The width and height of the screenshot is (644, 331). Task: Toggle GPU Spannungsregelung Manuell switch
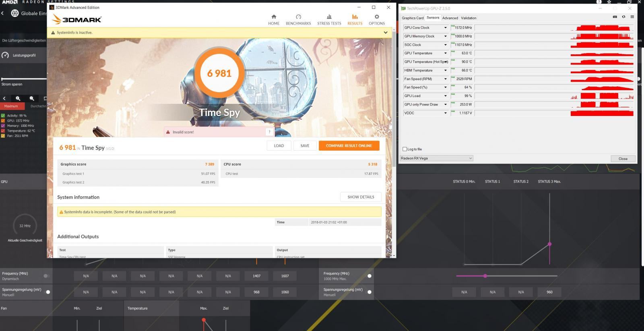pos(47,292)
